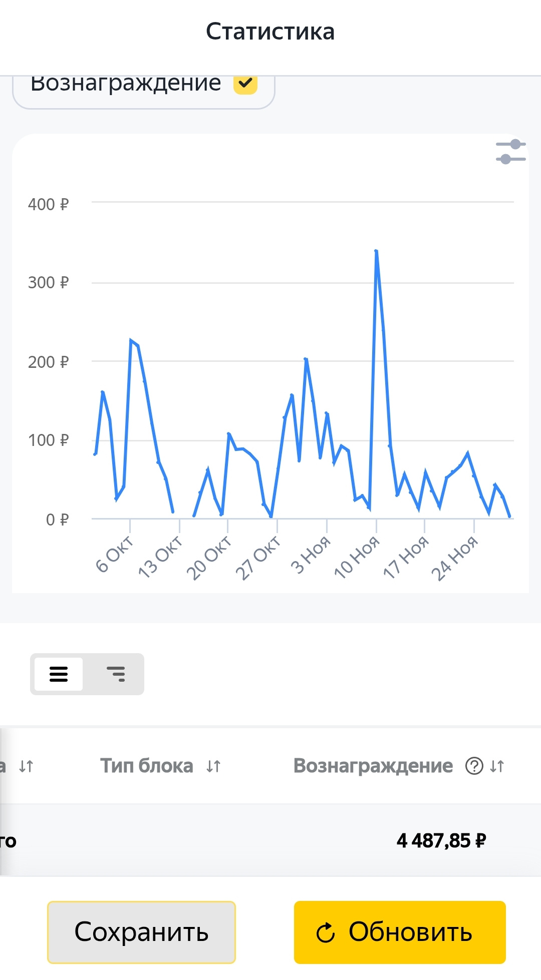Click the Вознаграждение column header
This screenshot has width=541, height=980.
coord(373,766)
